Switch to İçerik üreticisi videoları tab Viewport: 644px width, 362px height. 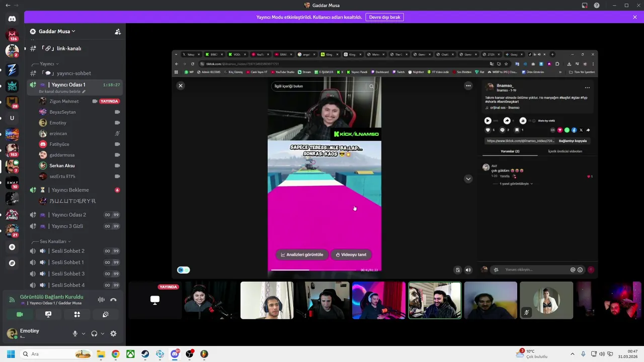click(565, 151)
